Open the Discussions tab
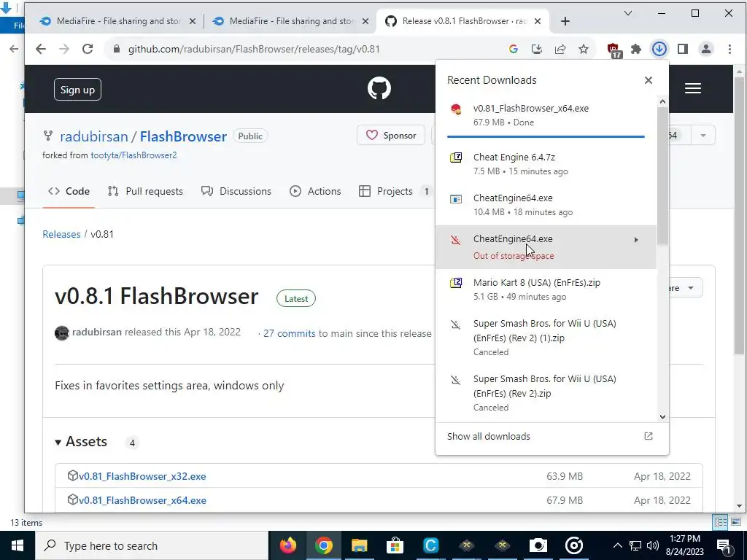Viewport: 747px width, 560px height. pyautogui.click(x=236, y=192)
